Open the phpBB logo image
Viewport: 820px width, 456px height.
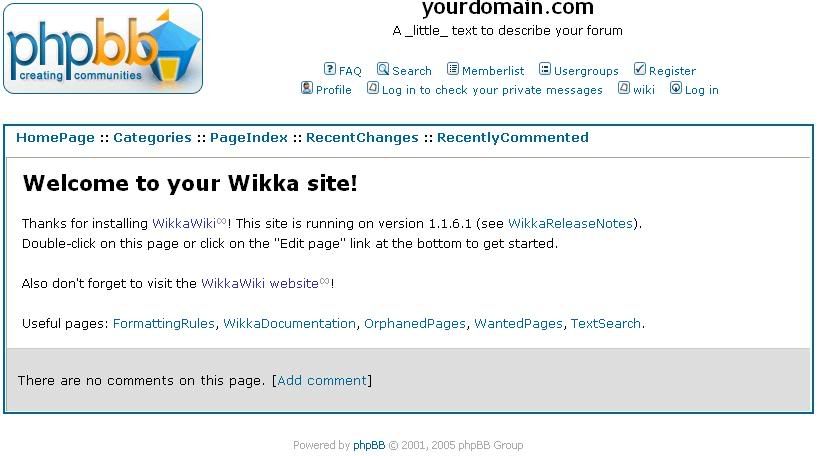[103, 49]
